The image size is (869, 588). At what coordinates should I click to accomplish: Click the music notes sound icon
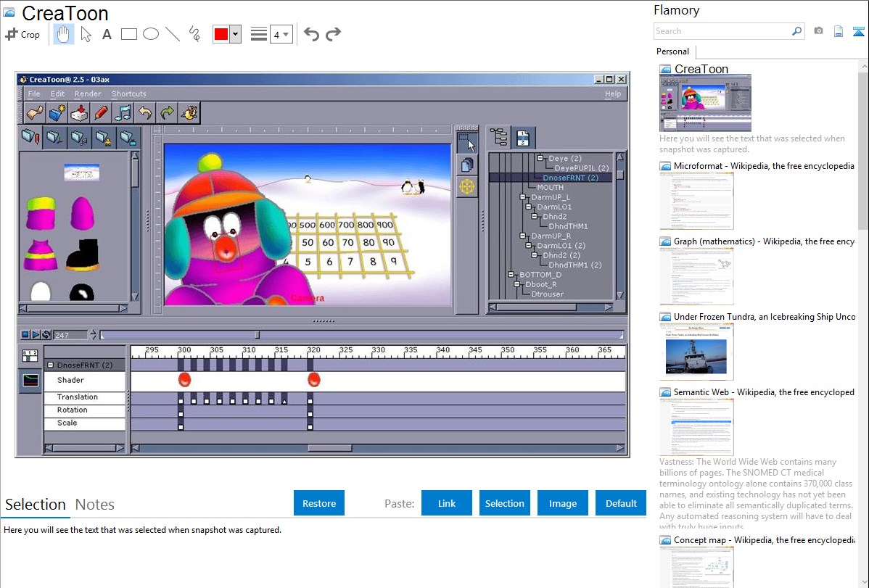(123, 113)
